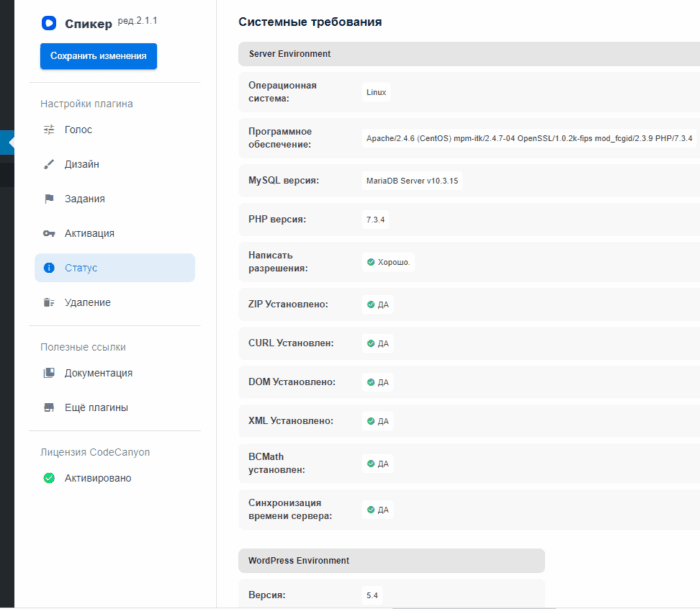Click the Дизайн brush icon
This screenshot has height=609, width=700.
[x=49, y=164]
